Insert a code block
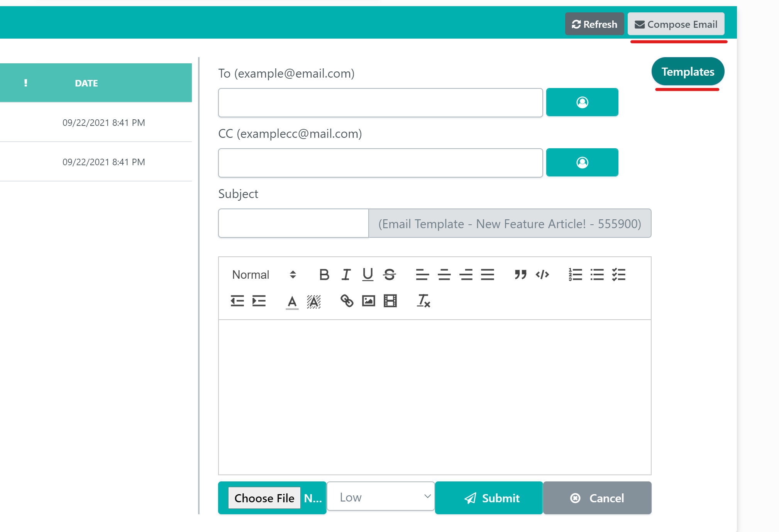The width and height of the screenshot is (779, 532). (542, 274)
